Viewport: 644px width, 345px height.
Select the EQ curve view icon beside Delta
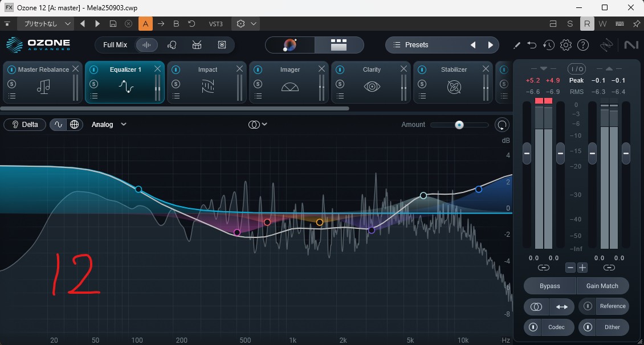point(58,124)
